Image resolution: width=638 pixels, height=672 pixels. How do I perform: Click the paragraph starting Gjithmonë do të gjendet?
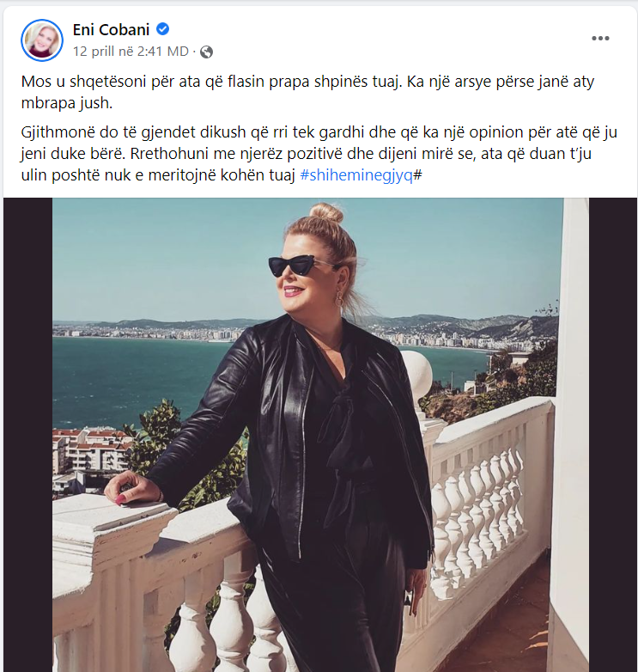(319, 154)
